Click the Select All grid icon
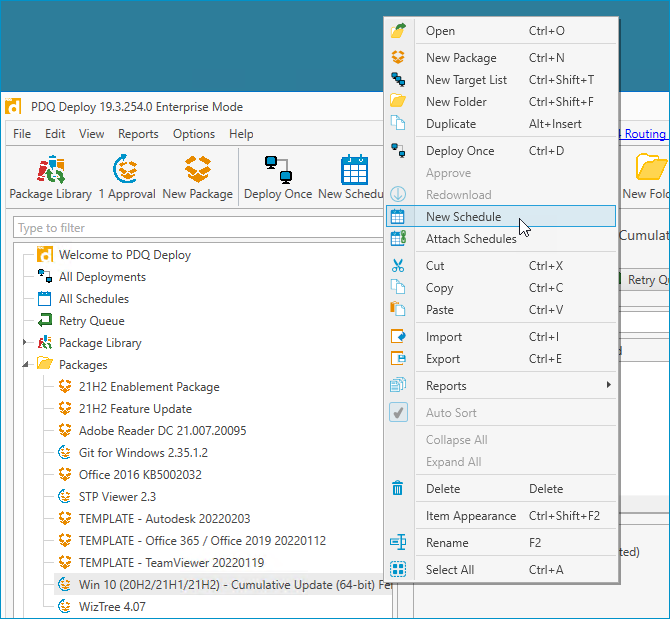The image size is (670, 619). tap(398, 570)
